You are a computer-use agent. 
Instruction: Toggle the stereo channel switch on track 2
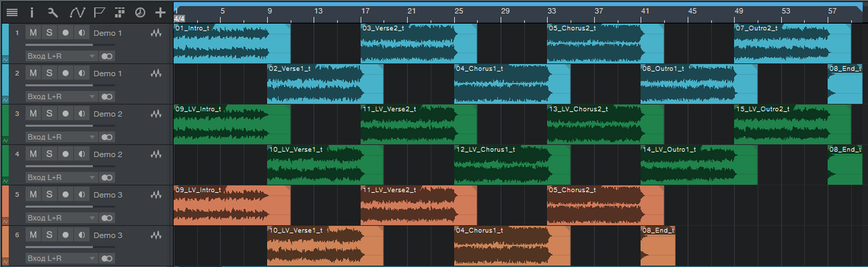coord(107,96)
